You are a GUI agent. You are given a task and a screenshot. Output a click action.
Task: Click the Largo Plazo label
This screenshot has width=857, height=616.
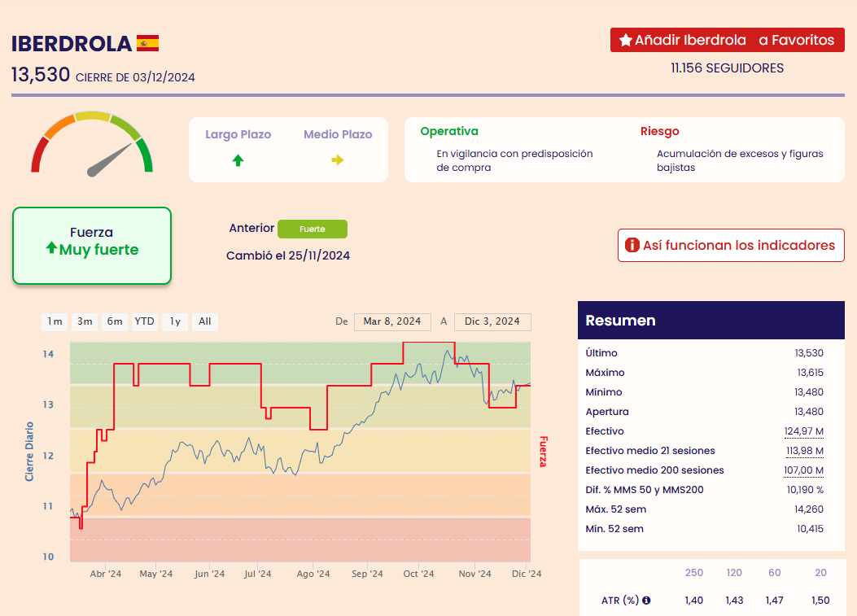pyautogui.click(x=238, y=134)
